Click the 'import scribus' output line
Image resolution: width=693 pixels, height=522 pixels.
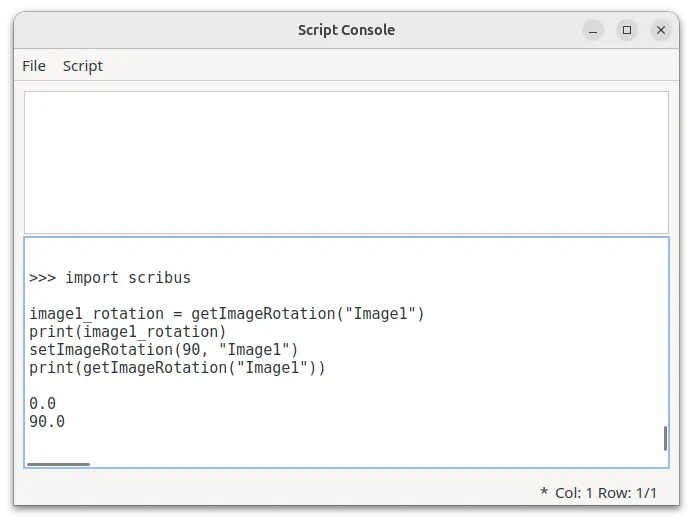coord(128,277)
